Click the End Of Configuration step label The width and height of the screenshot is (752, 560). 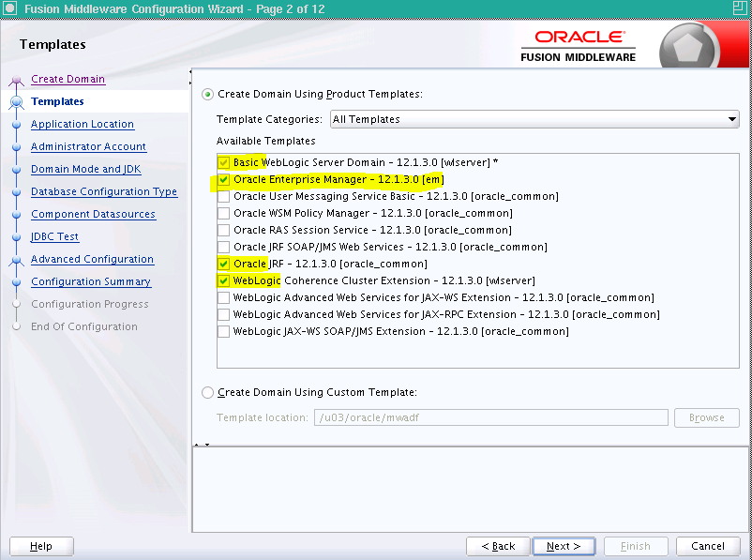84,326
